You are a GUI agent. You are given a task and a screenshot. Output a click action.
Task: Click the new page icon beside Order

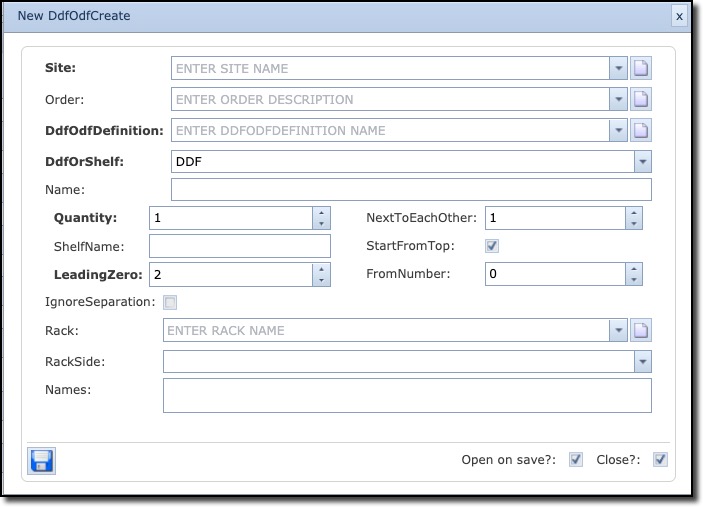[x=641, y=100]
